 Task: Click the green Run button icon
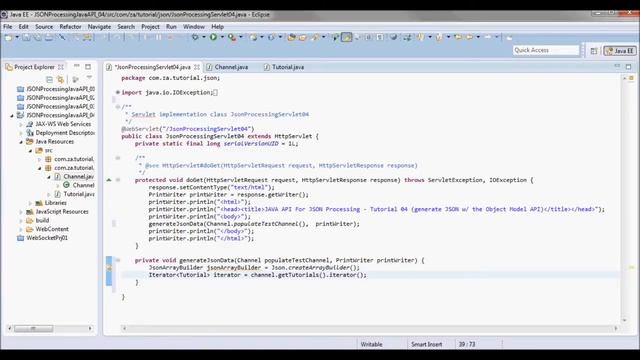[213, 37]
